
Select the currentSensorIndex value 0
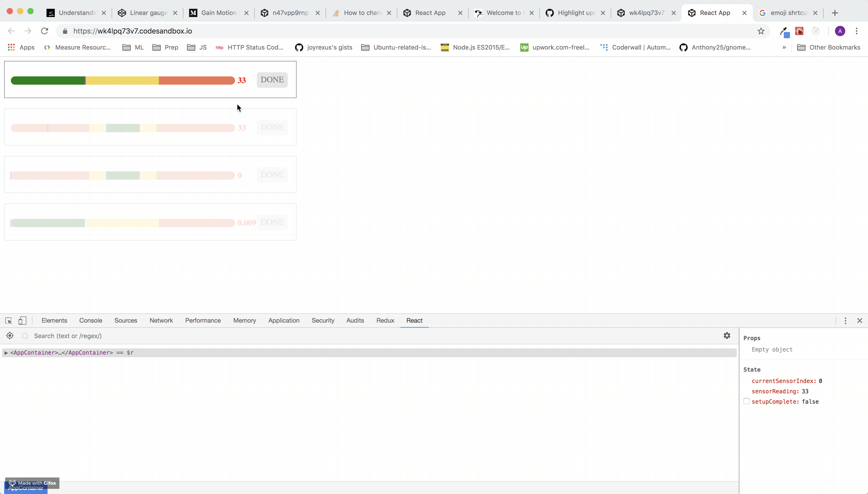pyautogui.click(x=820, y=381)
